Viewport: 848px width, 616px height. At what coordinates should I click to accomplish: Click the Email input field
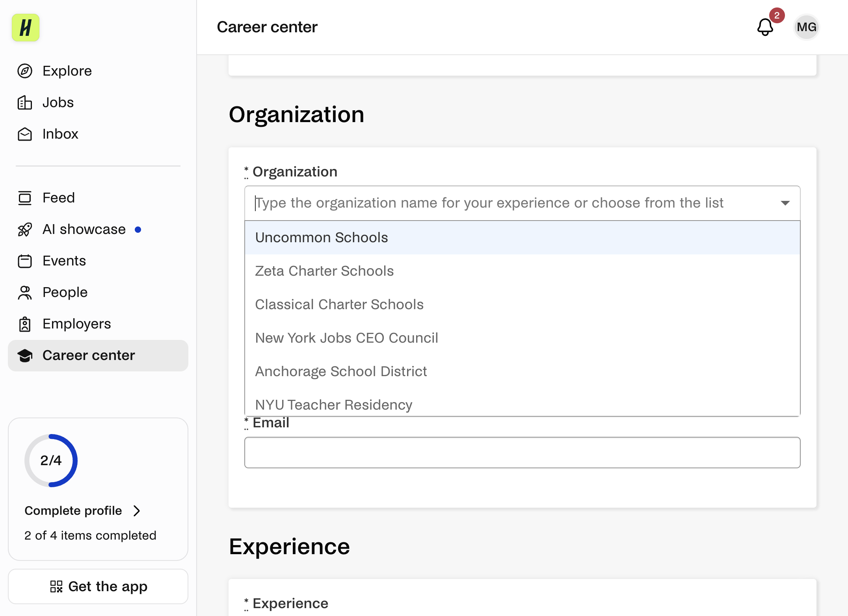click(x=522, y=453)
